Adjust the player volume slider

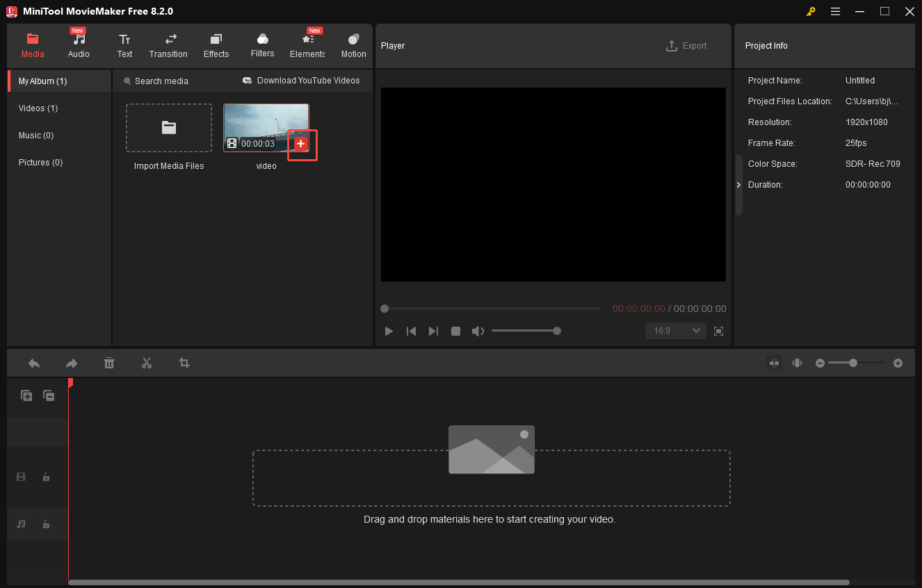click(x=526, y=331)
